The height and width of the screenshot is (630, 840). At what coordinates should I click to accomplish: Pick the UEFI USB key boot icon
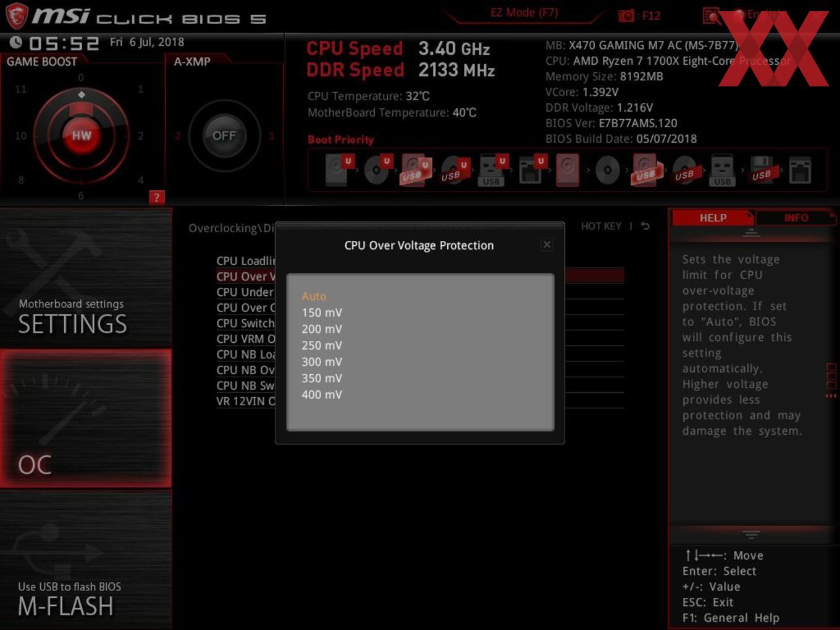[492, 170]
